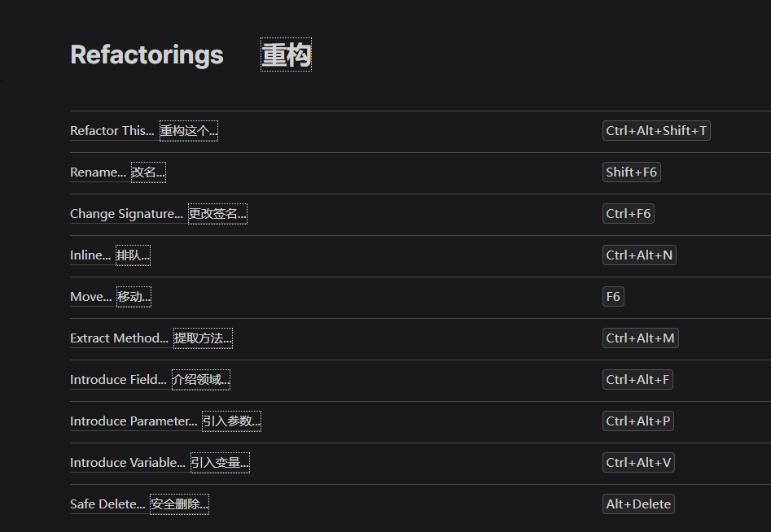Click the Move... link
Image resolution: width=771 pixels, height=532 pixels.
tap(90, 297)
